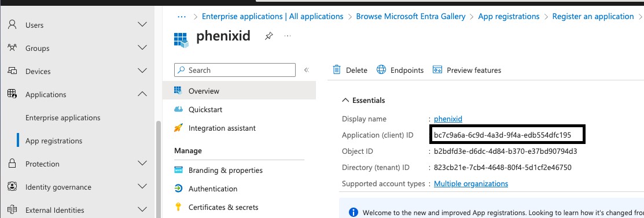Expand the Protection section chevron
Viewport: 644px width, 218px height.
tap(142, 164)
